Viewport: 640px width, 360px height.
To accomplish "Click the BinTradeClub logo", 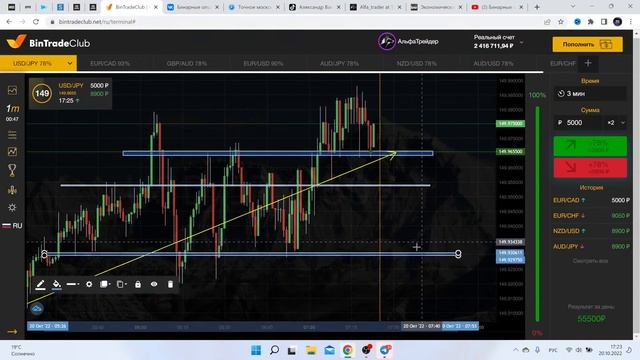I will 48,42.
